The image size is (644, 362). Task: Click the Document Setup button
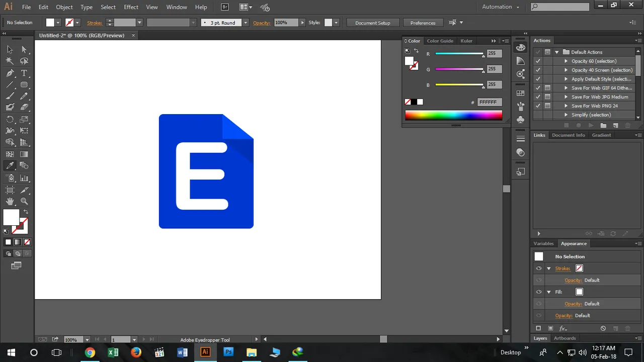point(373,23)
